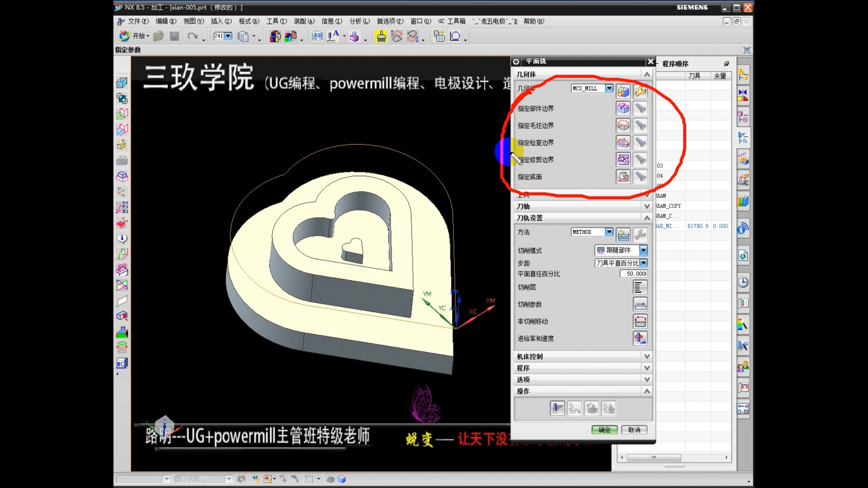Click the new geometry icon beside MCS_MILL
This screenshot has height=488, width=868.
point(623,92)
